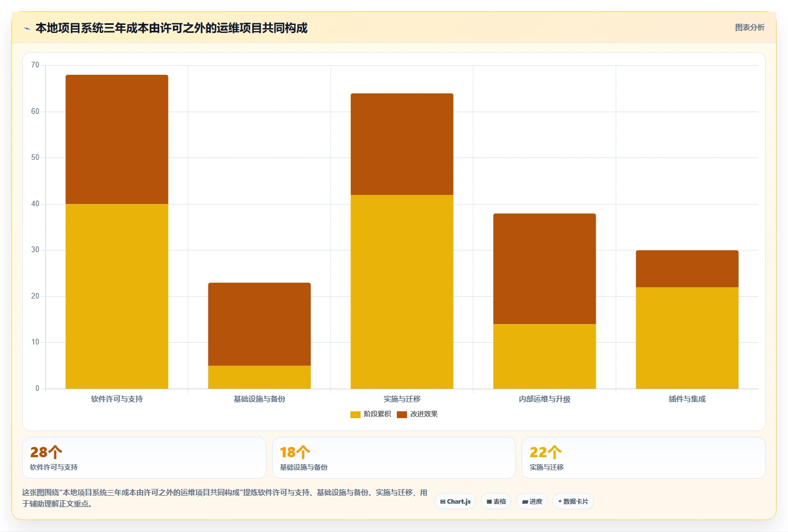
Task: Click the 70 y-axis tick label
Action: (x=35, y=65)
